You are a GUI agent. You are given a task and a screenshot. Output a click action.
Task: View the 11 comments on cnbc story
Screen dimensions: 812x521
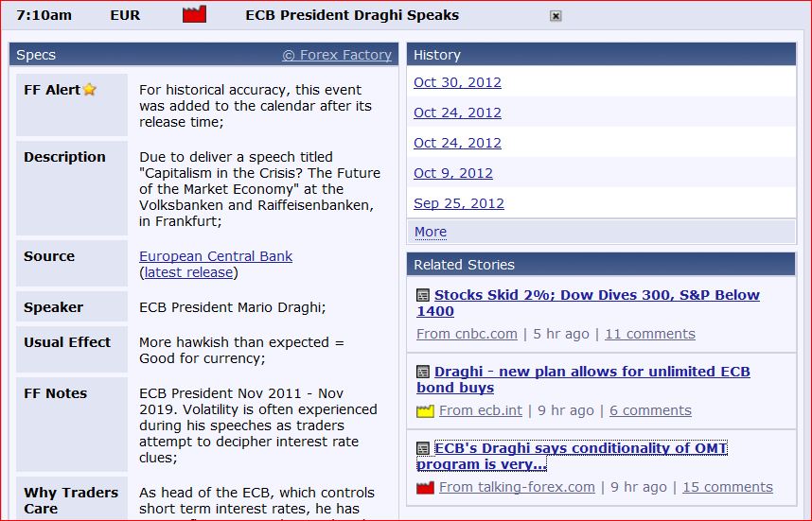click(650, 334)
